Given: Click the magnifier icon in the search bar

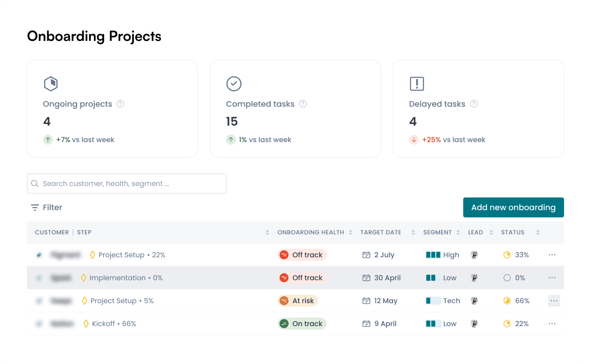Looking at the screenshot, I should point(35,184).
